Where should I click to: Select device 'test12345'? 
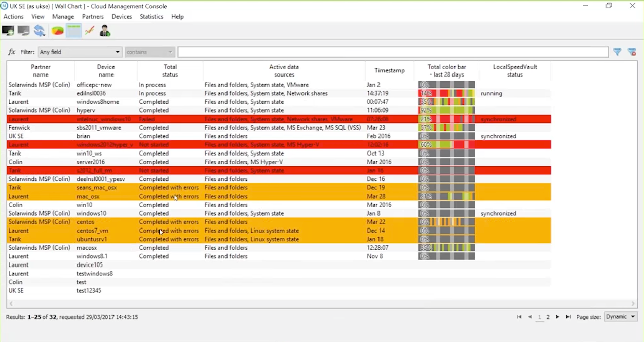coord(89,291)
